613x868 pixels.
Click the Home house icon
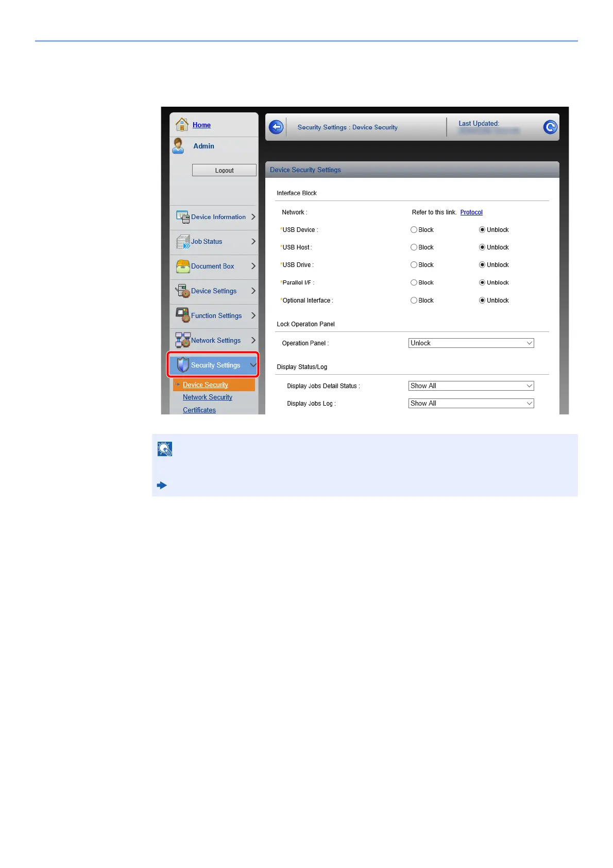point(182,124)
